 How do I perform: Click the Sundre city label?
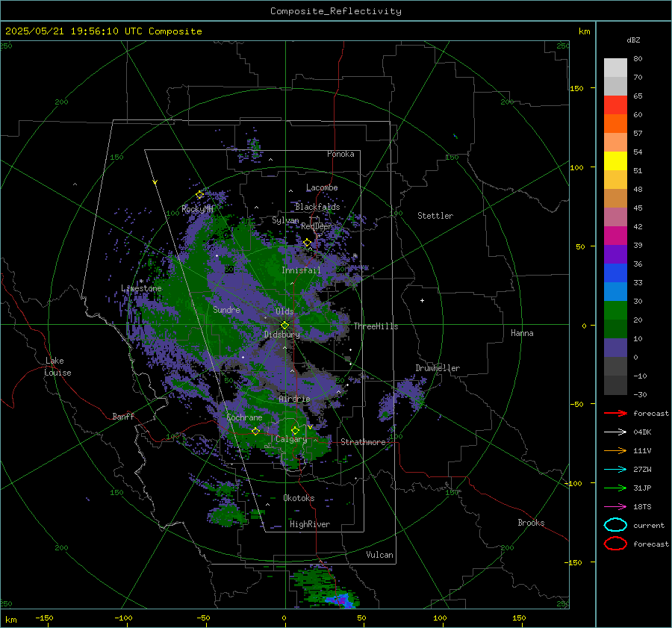(226, 309)
